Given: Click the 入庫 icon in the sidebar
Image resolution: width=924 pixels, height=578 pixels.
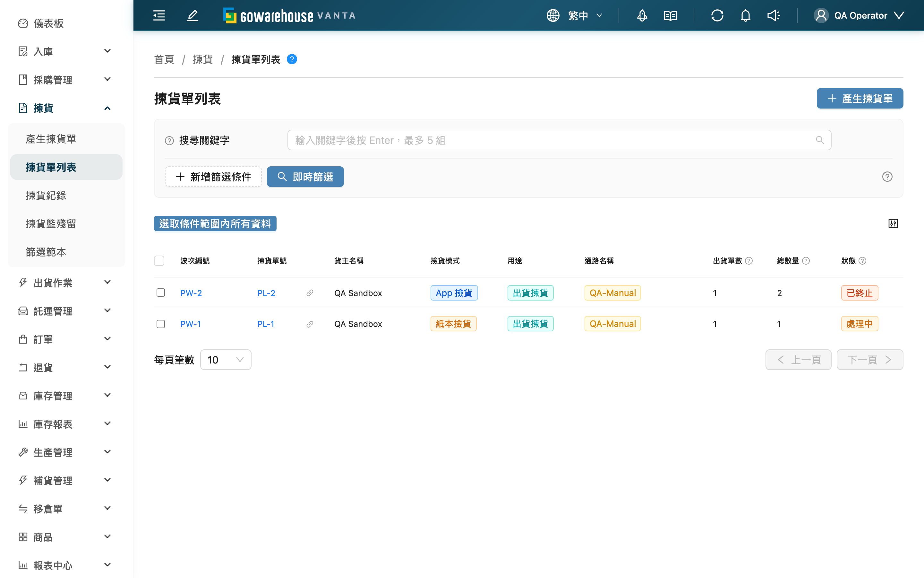Looking at the screenshot, I should click(23, 51).
